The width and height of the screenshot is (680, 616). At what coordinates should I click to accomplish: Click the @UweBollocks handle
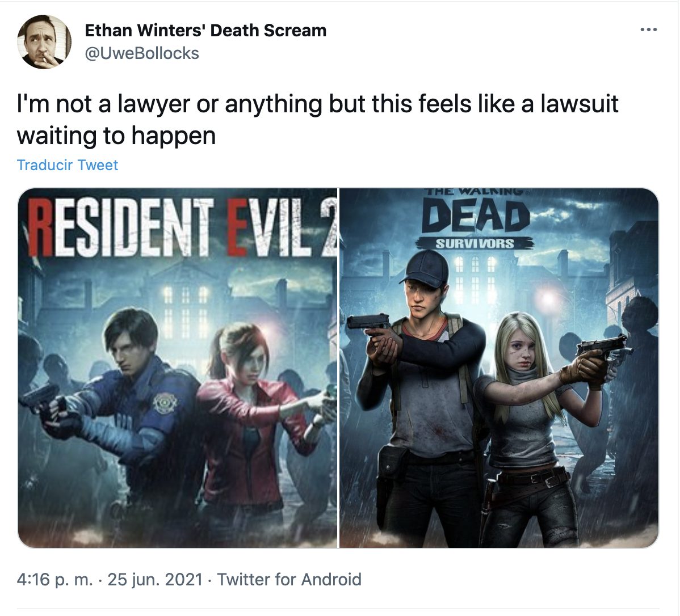click(142, 53)
